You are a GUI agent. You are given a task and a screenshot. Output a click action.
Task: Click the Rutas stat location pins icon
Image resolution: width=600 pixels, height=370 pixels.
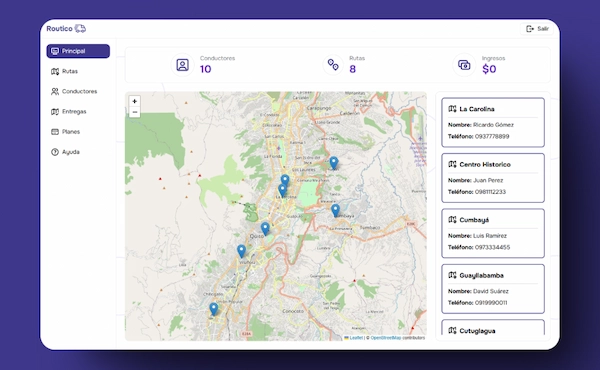point(333,65)
